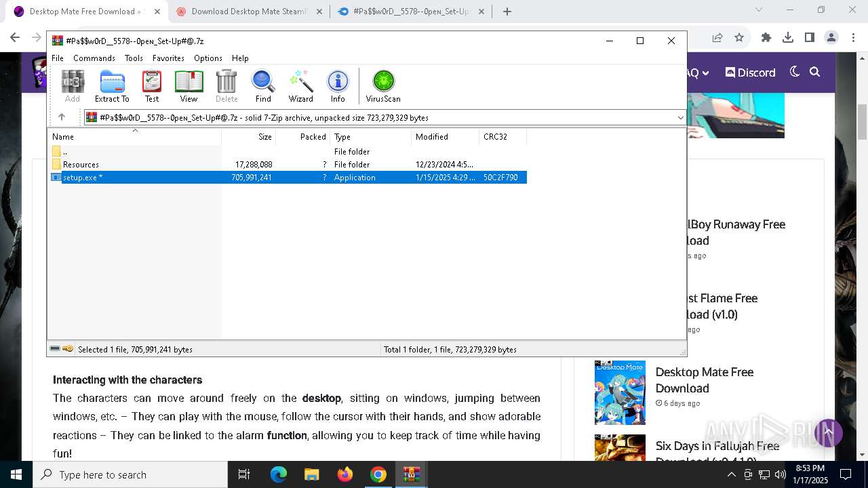
Task: Open the Extract To tool
Action: [x=112, y=86]
